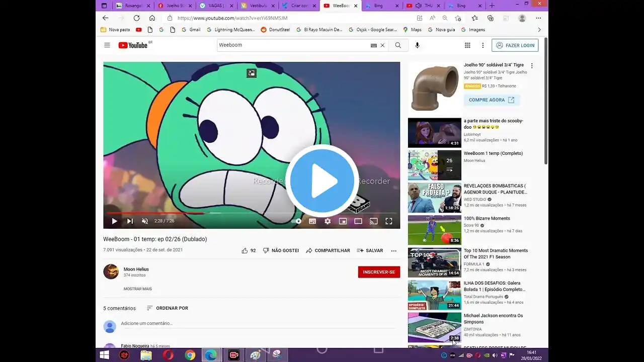644x362 pixels.
Task: Start voice search with the microphone icon
Action: (x=417, y=45)
